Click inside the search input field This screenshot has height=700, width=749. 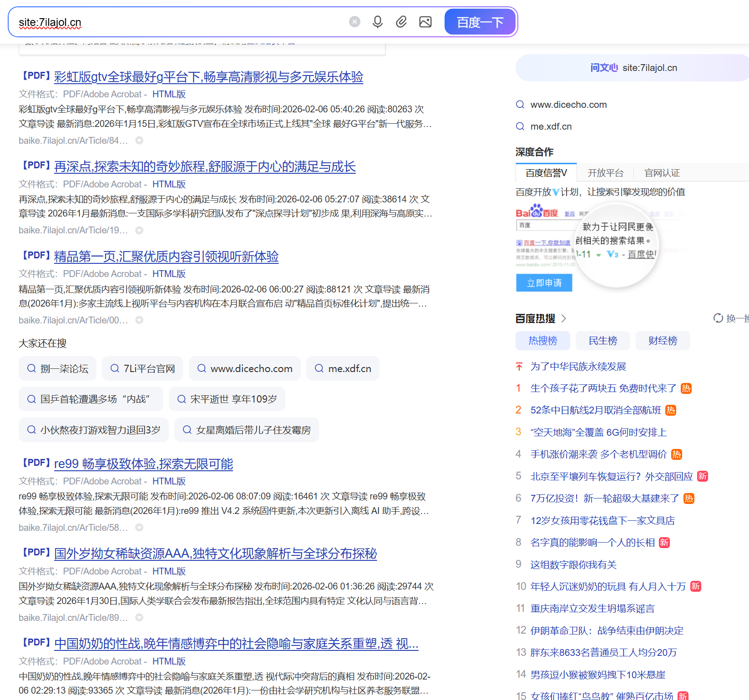point(182,21)
